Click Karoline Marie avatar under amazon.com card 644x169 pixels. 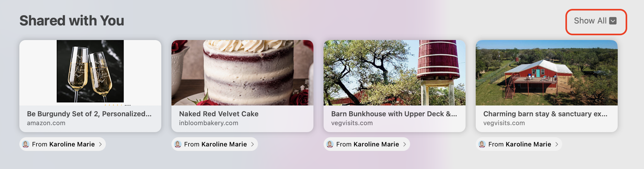26,144
